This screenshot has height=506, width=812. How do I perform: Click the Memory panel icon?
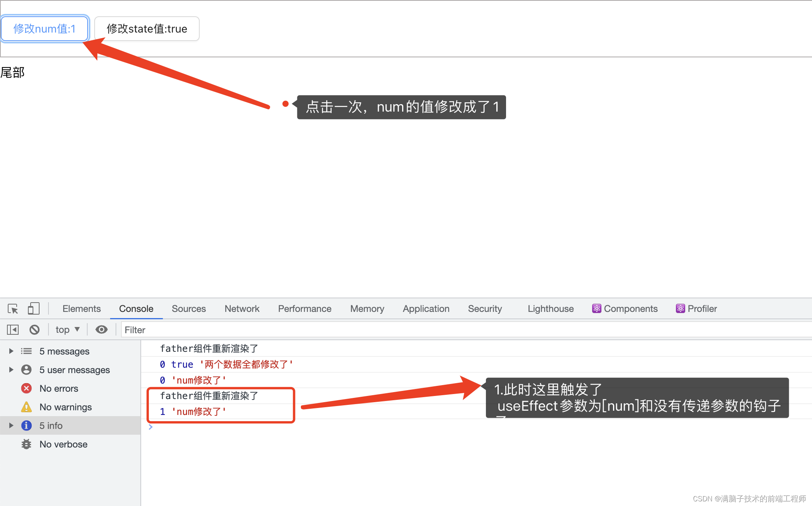[367, 308]
